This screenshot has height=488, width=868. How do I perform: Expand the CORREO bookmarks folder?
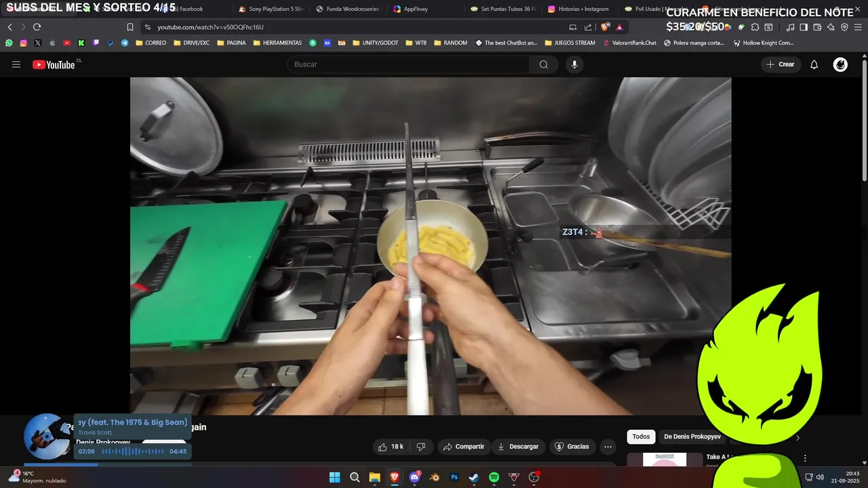(151, 43)
